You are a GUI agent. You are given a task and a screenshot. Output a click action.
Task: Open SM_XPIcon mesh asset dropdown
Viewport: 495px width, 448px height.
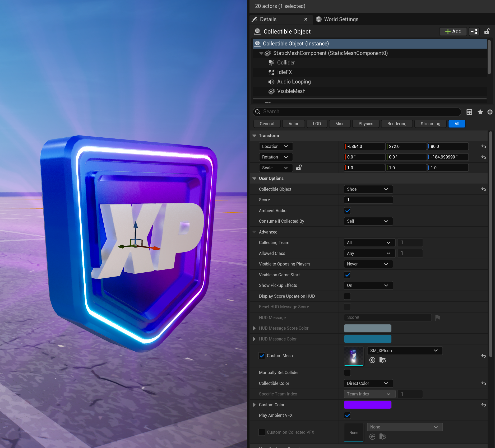405,351
